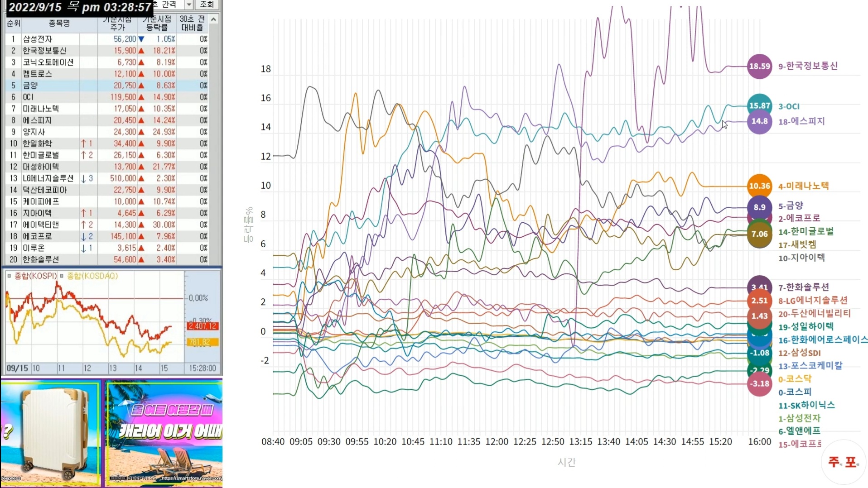868x488 pixels.
Task: Click the 7.06 olive bubble
Action: coord(759,234)
